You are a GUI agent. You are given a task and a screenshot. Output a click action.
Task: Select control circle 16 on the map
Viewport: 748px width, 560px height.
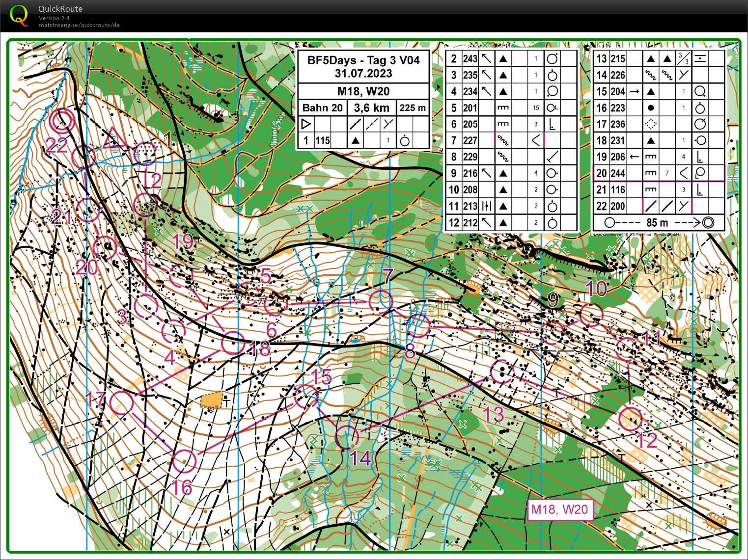184,461
